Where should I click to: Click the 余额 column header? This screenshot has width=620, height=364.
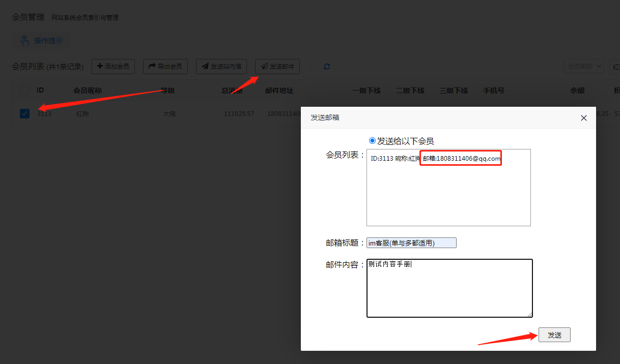(x=577, y=90)
